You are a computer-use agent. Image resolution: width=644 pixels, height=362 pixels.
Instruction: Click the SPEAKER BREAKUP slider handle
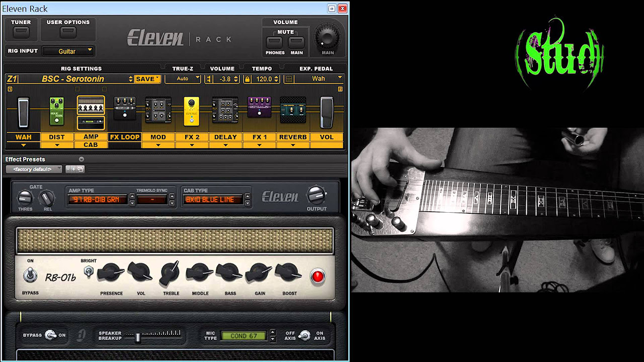[137, 338]
